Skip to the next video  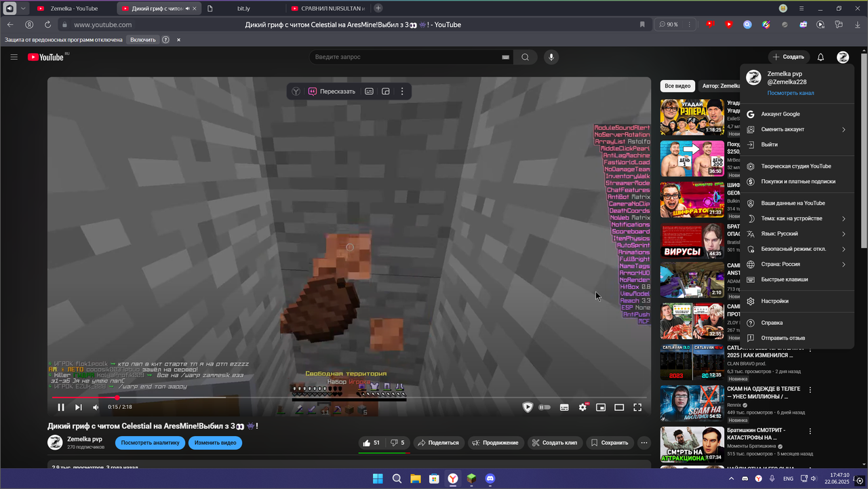[x=79, y=407]
